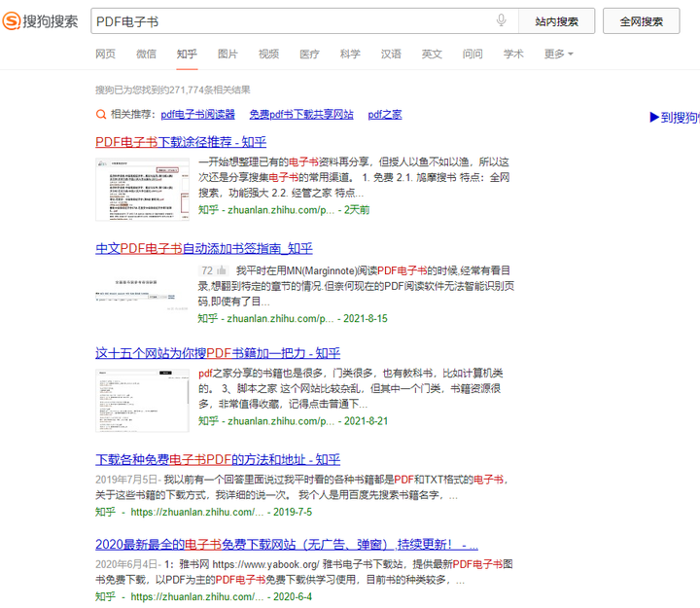Open result 2020最新最全的电子书免费下载网站

pyautogui.click(x=287, y=545)
